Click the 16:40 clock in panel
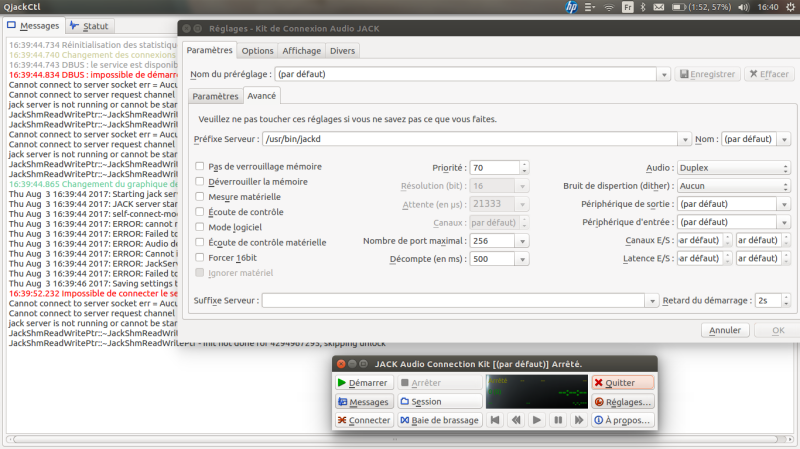 (x=768, y=7)
